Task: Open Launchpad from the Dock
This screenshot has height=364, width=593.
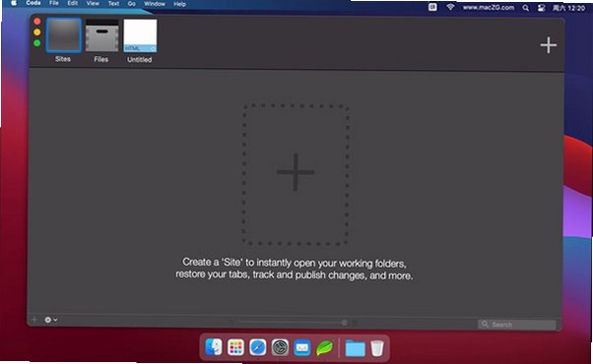Action: coord(235,347)
